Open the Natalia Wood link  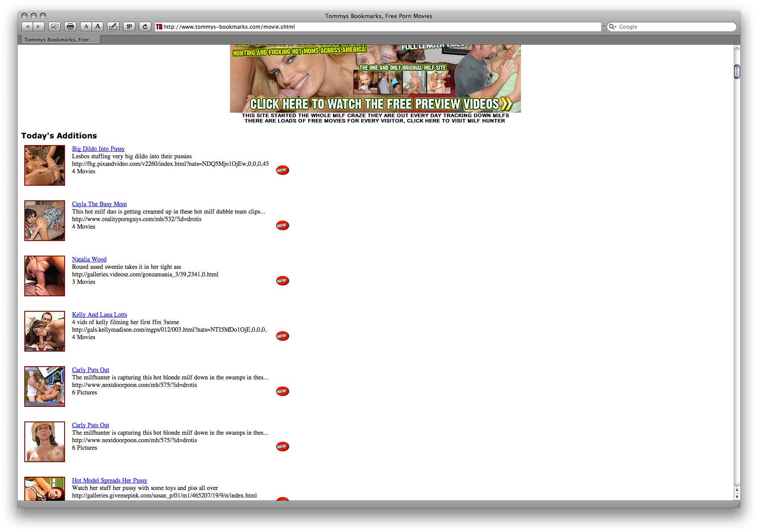coord(89,259)
